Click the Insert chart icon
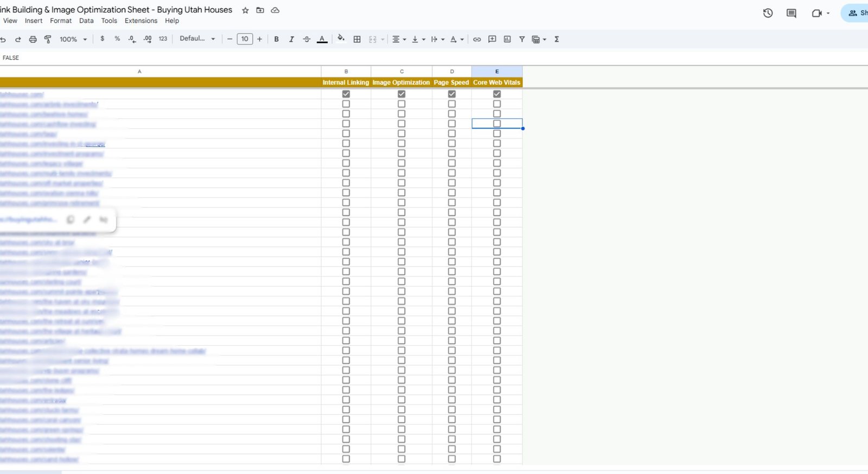The height and width of the screenshot is (474, 868). point(507,39)
